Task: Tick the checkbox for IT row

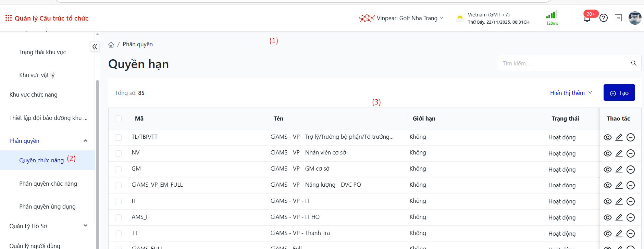Action: coord(119,201)
